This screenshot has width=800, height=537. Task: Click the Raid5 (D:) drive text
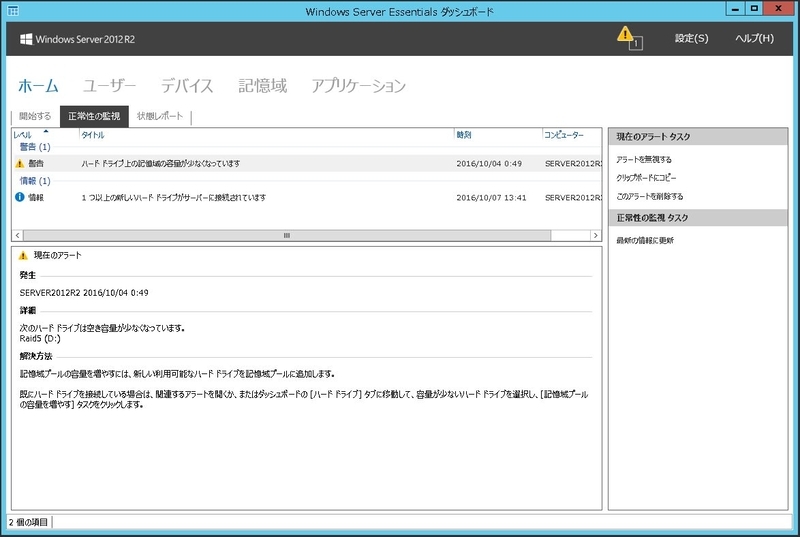pos(40,339)
